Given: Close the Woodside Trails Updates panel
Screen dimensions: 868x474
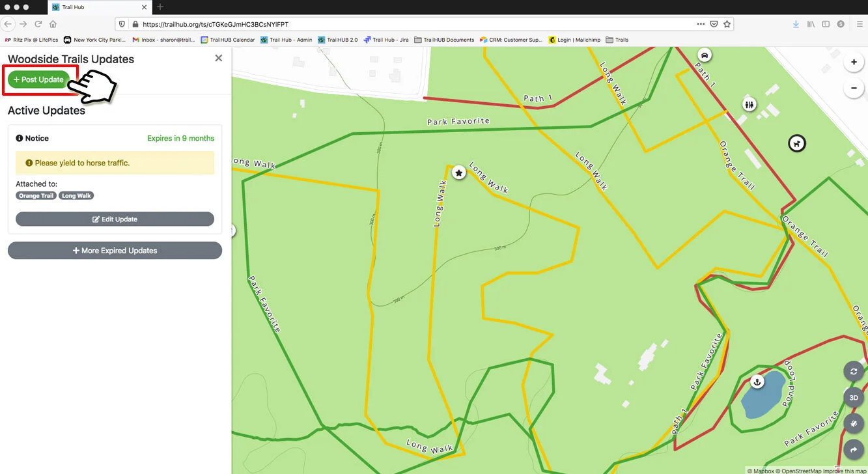Looking at the screenshot, I should pyautogui.click(x=219, y=58).
